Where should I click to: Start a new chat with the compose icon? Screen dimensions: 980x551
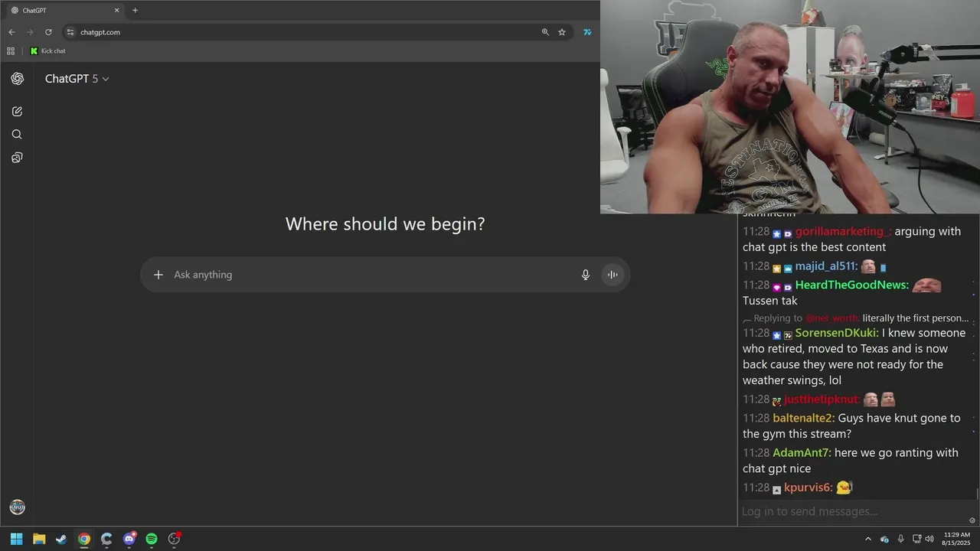pyautogui.click(x=17, y=112)
